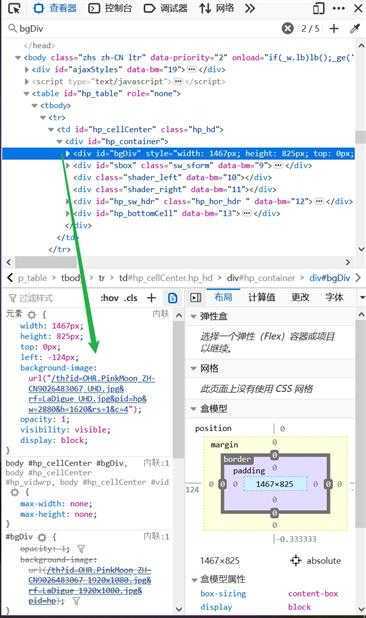Clear the bgDiv search query

pos(288,28)
